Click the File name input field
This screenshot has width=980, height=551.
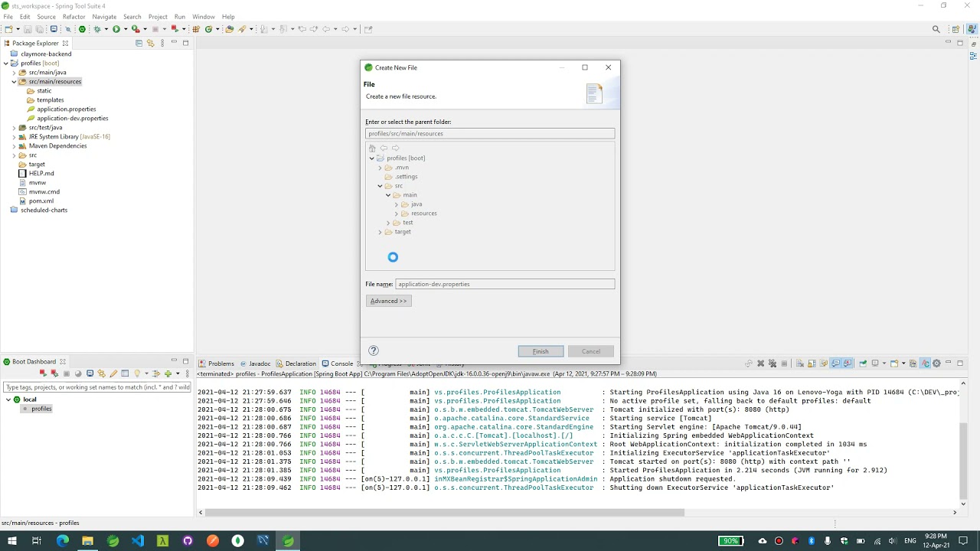pos(505,284)
